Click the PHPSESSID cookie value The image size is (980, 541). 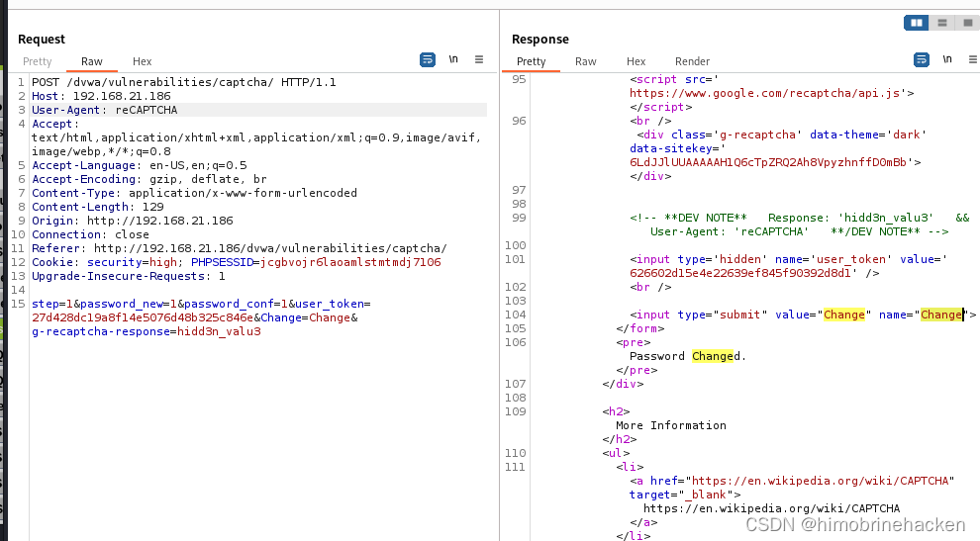pos(350,262)
